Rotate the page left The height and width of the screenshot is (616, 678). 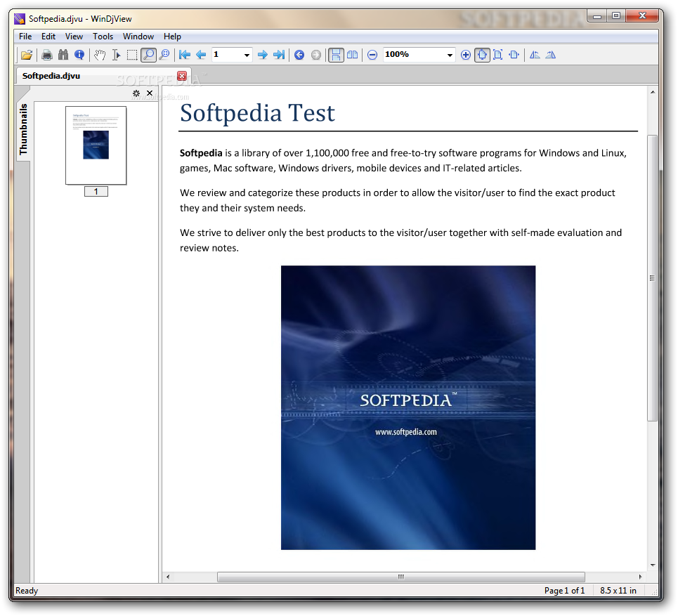pyautogui.click(x=535, y=55)
